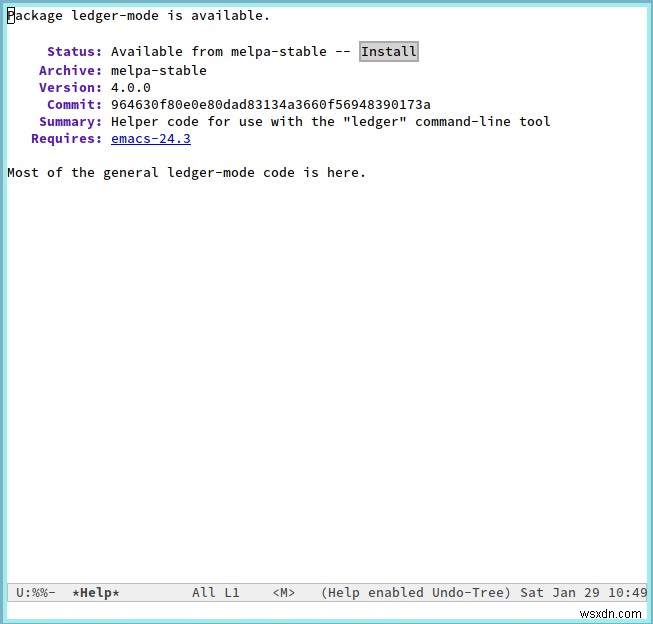This screenshot has height=624, width=653.
Task: Click the U:%%- status in mode line
Action: coord(35,592)
